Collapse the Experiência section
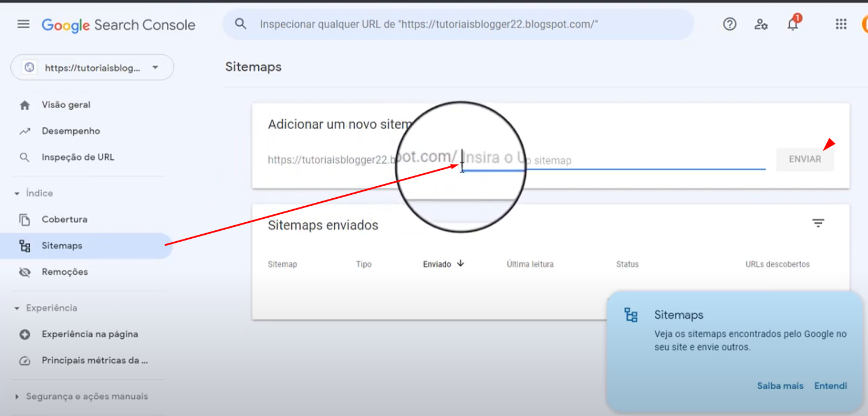Viewport: 868px width, 416px height. 17,308
